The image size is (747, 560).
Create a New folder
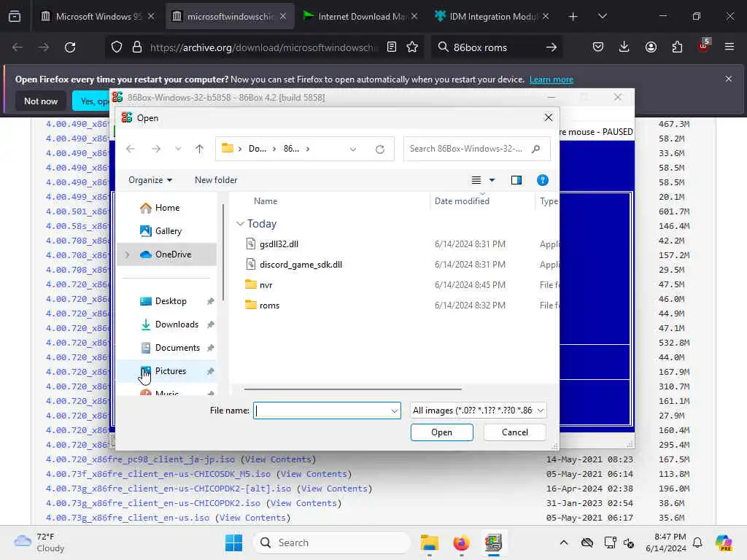tap(216, 180)
